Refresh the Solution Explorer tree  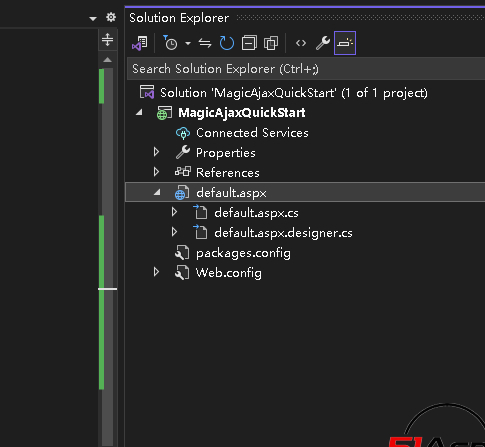click(227, 43)
